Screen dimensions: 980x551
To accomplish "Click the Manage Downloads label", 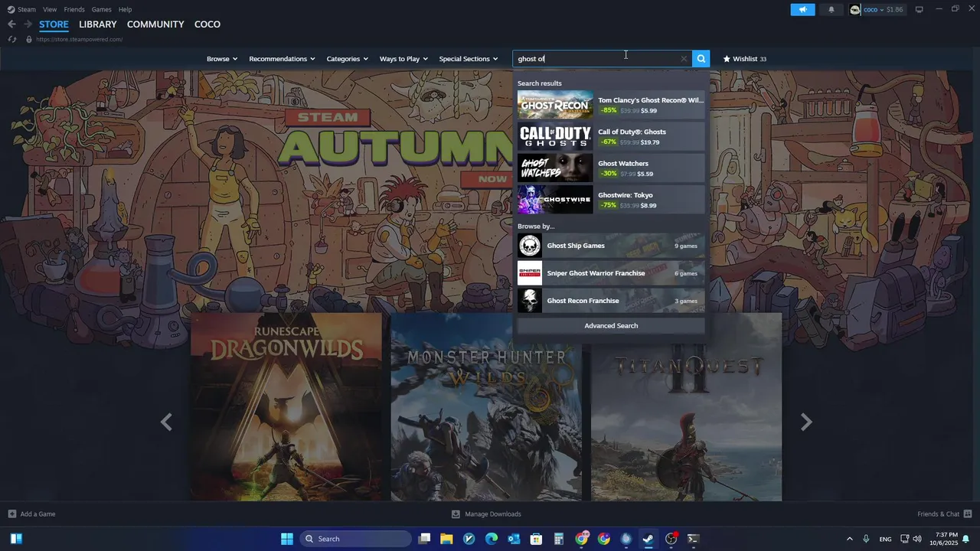I will coord(493,514).
